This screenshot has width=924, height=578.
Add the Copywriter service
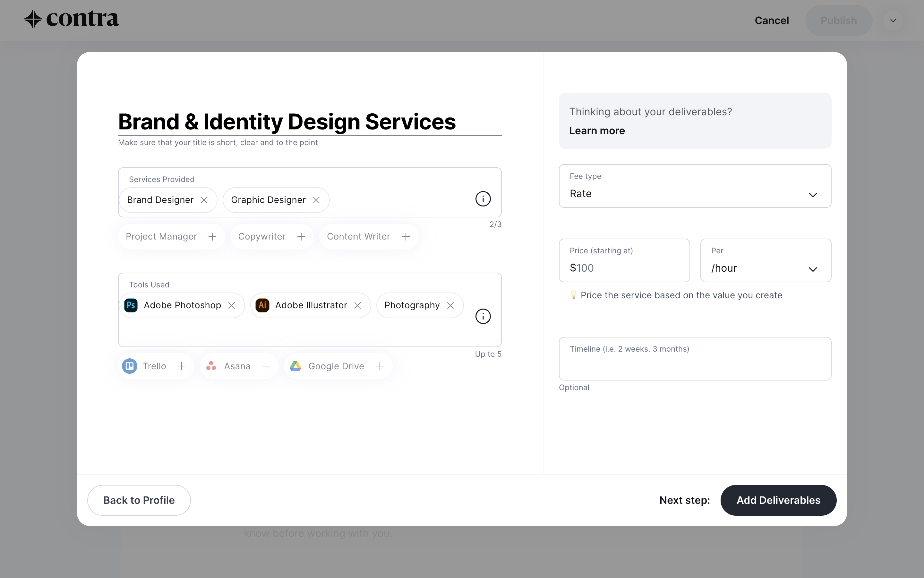(x=301, y=237)
